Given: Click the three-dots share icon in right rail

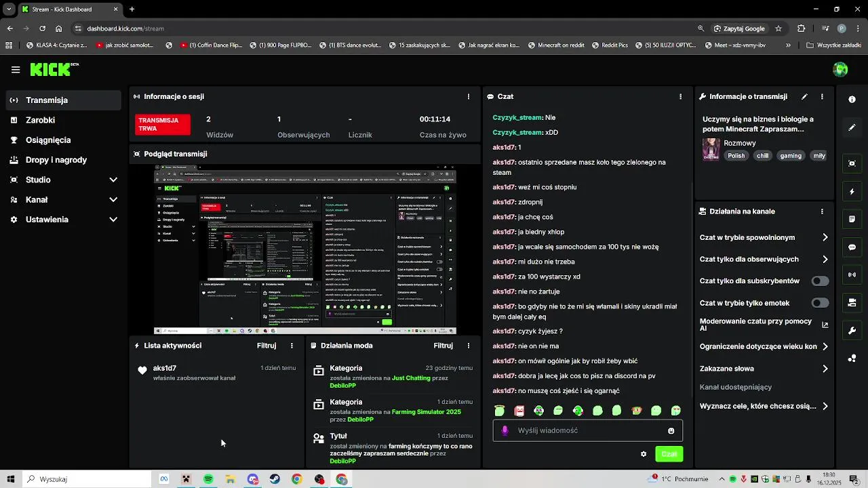Looking at the screenshot, I should tap(852, 359).
